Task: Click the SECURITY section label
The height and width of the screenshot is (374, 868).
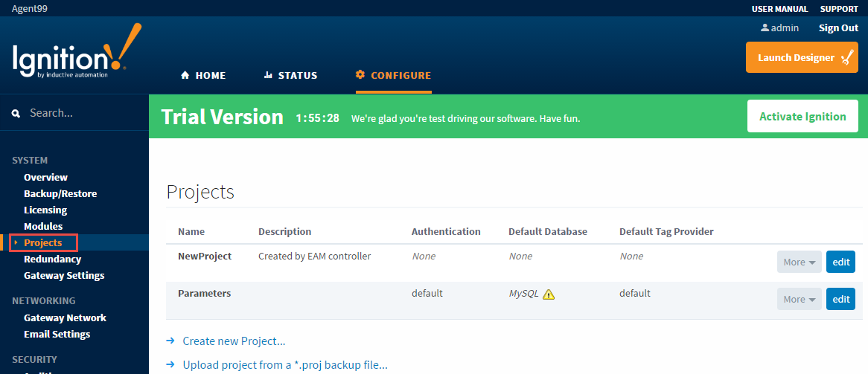Action: tap(34, 360)
